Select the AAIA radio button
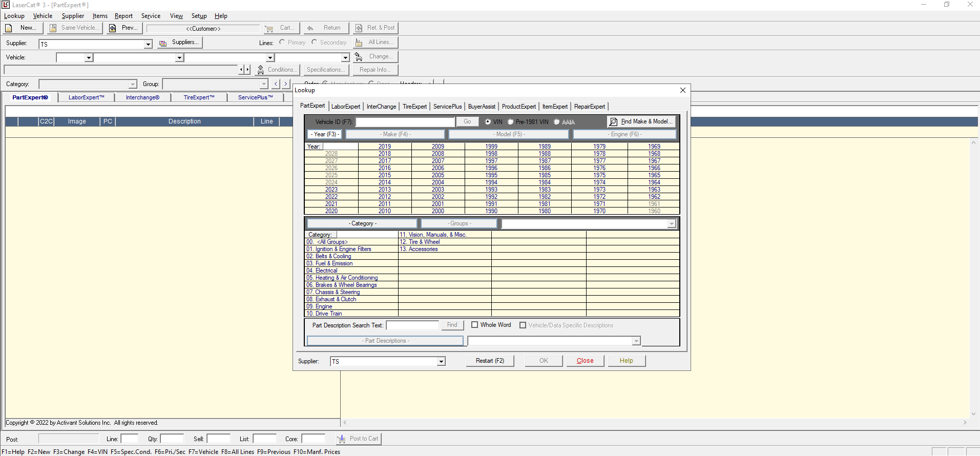 557,122
